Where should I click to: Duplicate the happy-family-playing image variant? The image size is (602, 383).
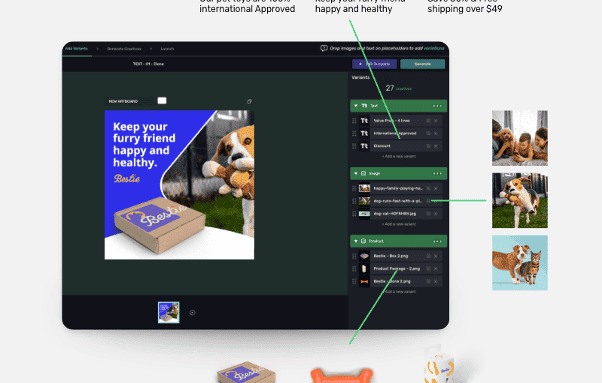[x=428, y=188]
